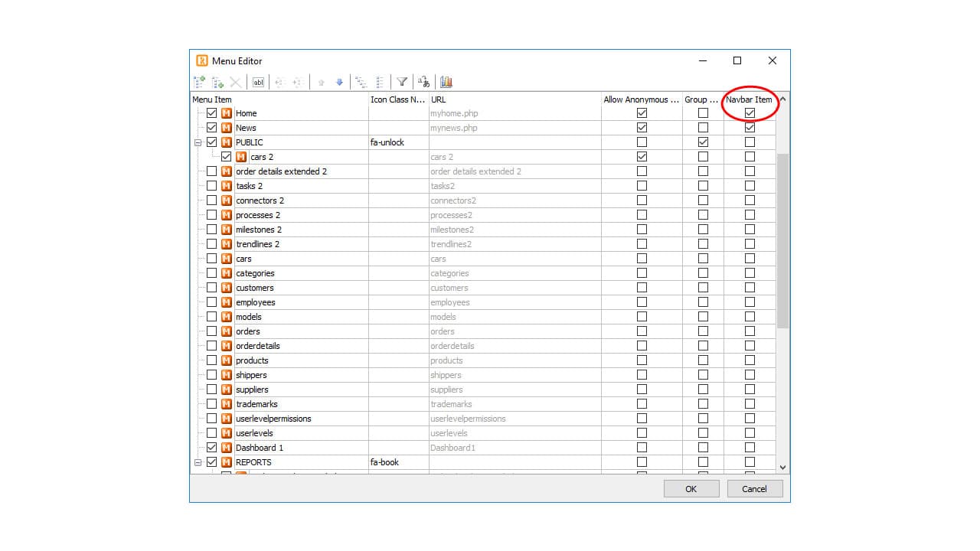Move the selected item down using blue arrow icon
Image resolution: width=980 pixels, height=551 pixels.
(x=339, y=82)
